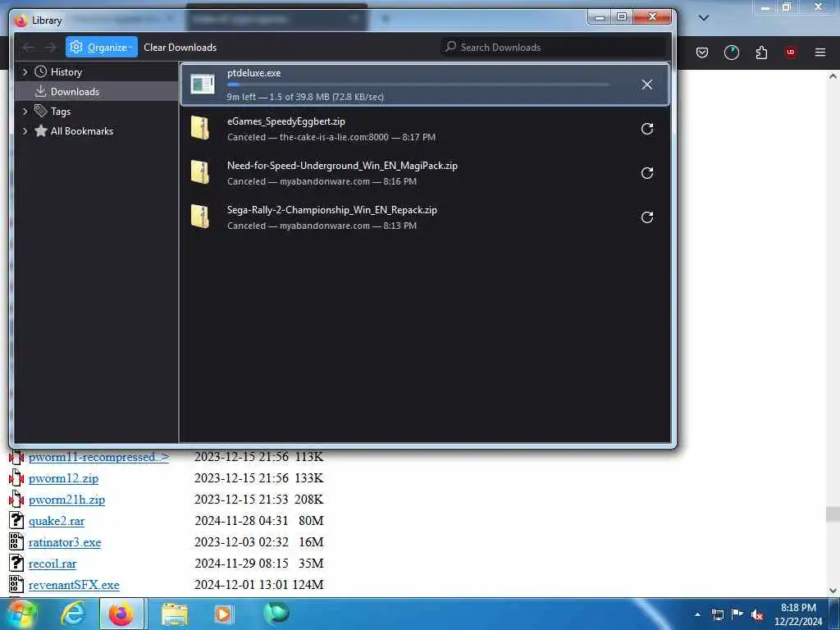
Task: Minimize the Library window
Action: pos(600,18)
